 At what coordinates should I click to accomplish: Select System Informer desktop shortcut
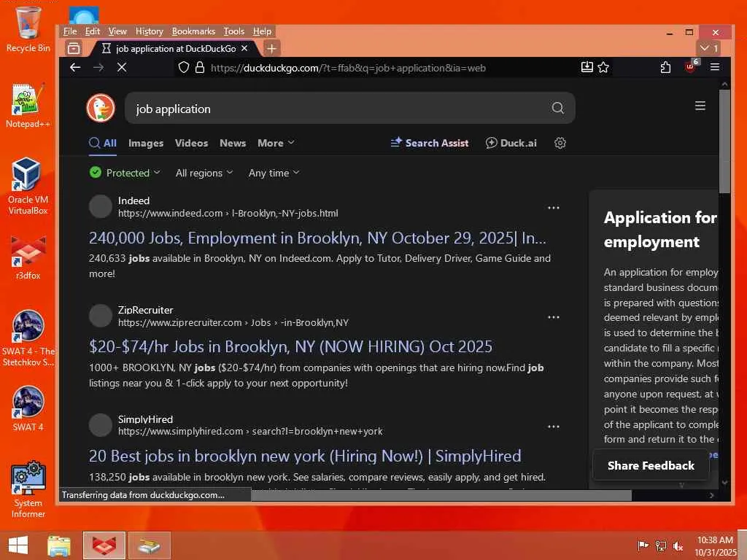(28, 489)
